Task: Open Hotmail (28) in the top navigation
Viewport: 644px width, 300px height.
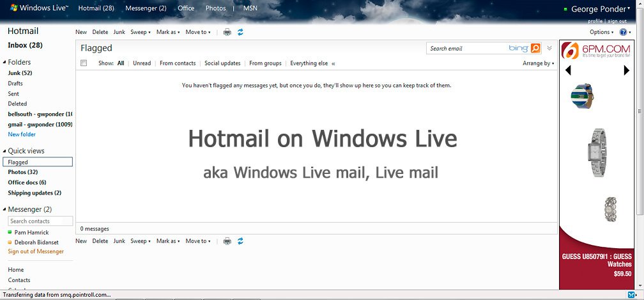Action: pyautogui.click(x=96, y=8)
